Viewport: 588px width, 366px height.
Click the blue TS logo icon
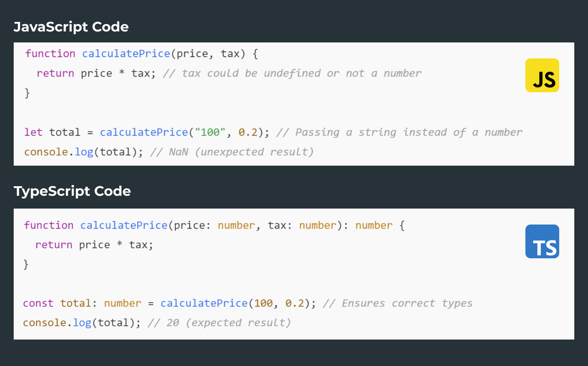pos(542,241)
